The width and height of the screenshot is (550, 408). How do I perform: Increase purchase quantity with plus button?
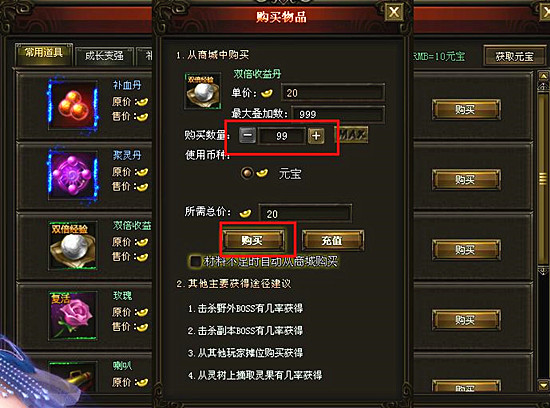click(316, 136)
